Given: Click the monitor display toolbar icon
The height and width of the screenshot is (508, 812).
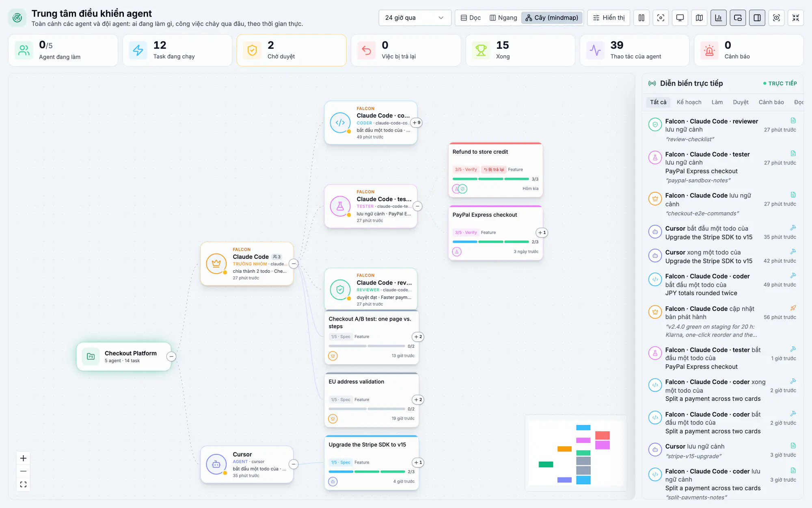Looking at the screenshot, I should point(680,18).
